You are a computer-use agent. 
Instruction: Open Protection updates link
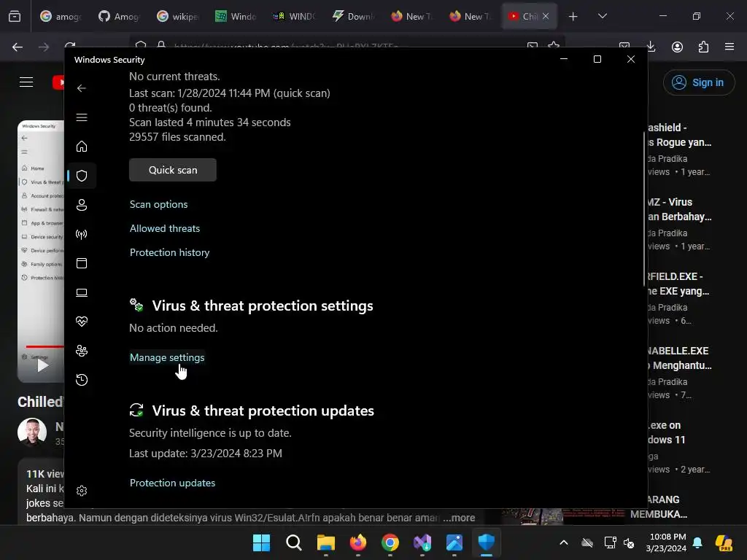(172, 483)
